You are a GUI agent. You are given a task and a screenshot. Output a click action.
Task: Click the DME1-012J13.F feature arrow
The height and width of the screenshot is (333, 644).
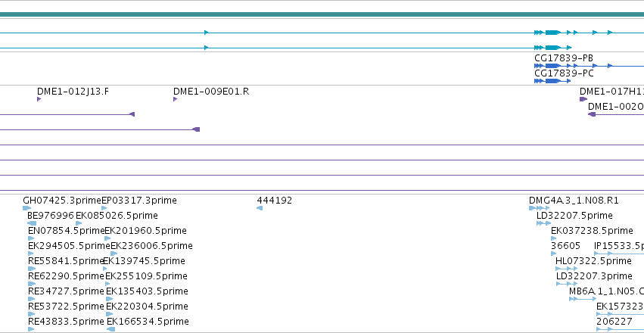pos(39,99)
